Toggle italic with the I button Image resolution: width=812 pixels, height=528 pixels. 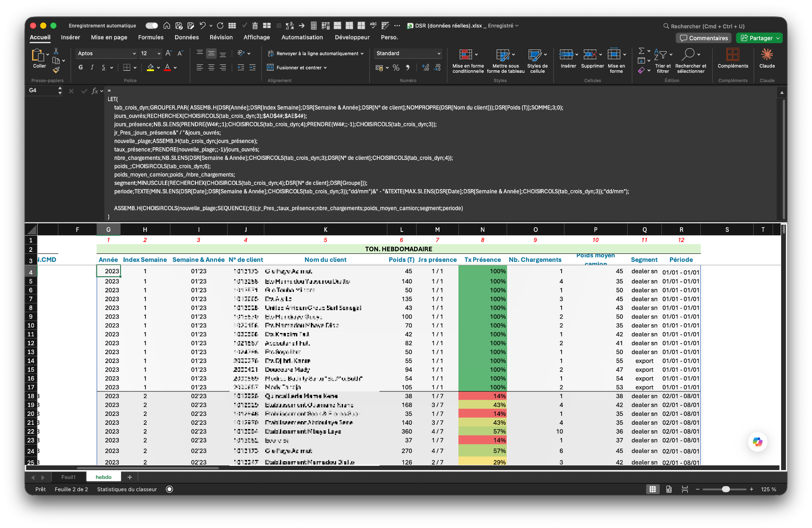92,67
